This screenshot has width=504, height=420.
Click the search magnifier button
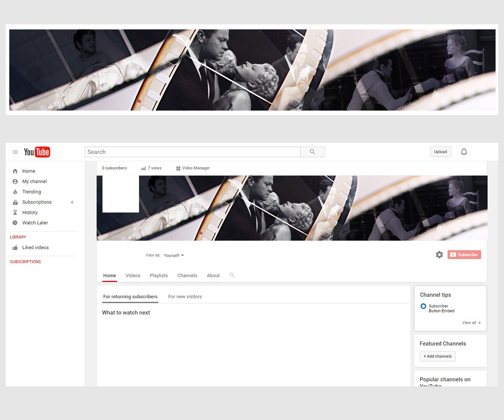[312, 152]
